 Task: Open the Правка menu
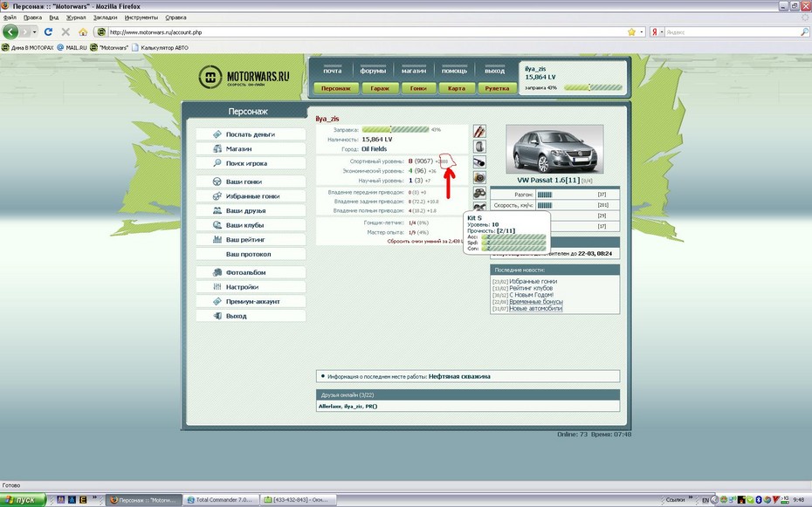click(32, 17)
